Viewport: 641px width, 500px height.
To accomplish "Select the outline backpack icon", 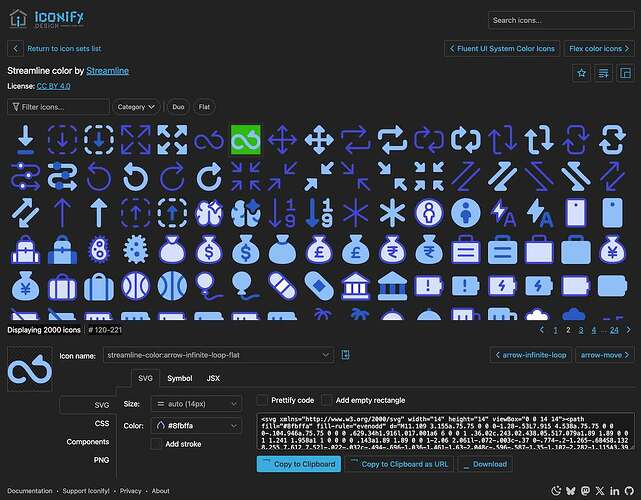I will [x=26, y=249].
